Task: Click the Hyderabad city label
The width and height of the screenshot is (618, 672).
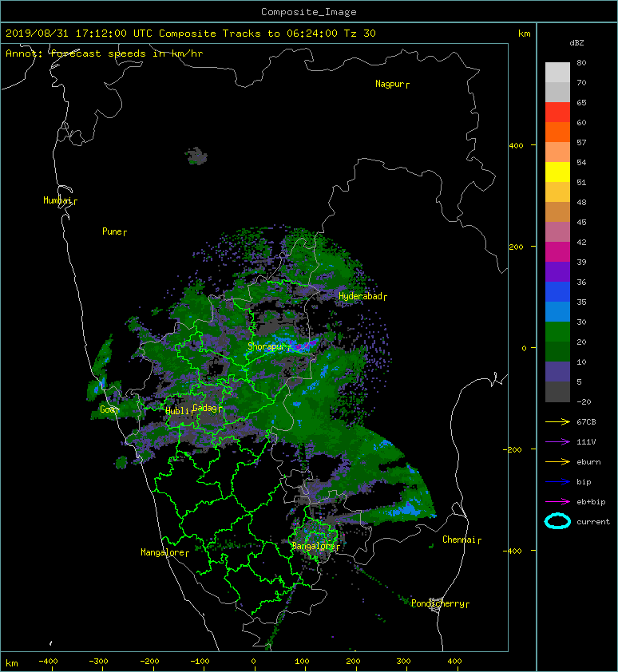Action: click(360, 296)
